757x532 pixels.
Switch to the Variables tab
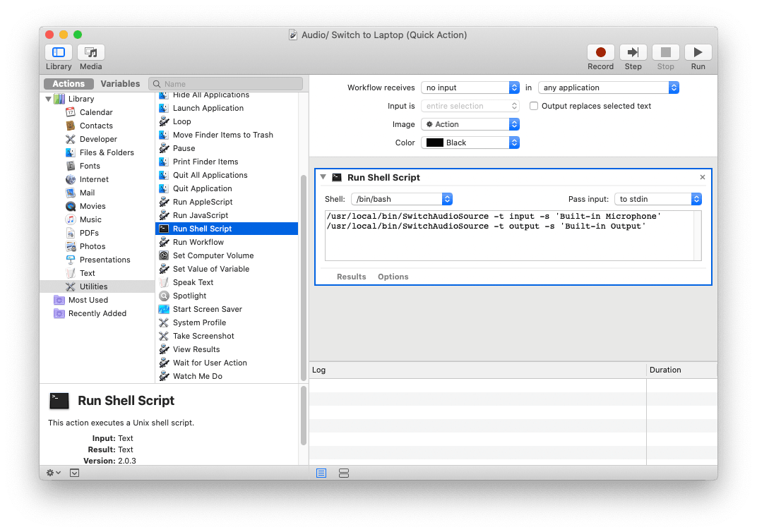coord(120,84)
